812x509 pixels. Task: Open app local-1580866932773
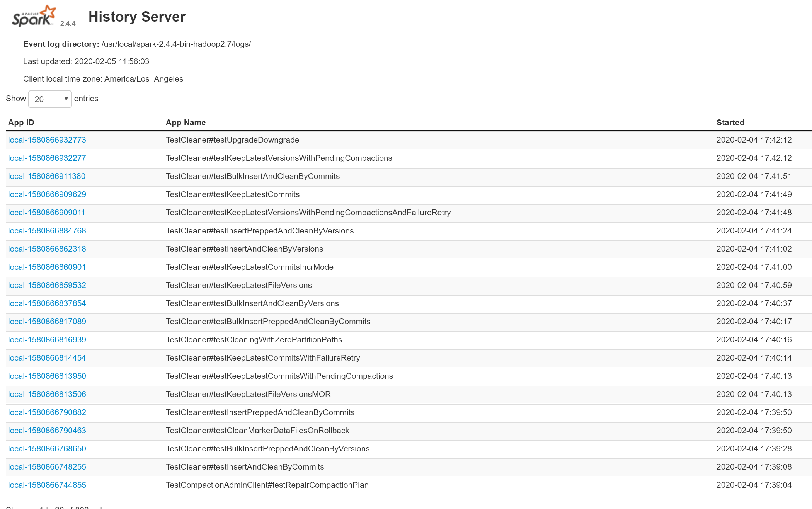(x=47, y=140)
